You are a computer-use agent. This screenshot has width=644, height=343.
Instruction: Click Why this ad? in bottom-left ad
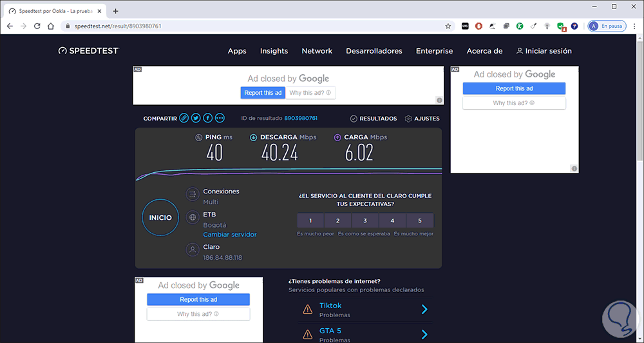point(198,314)
